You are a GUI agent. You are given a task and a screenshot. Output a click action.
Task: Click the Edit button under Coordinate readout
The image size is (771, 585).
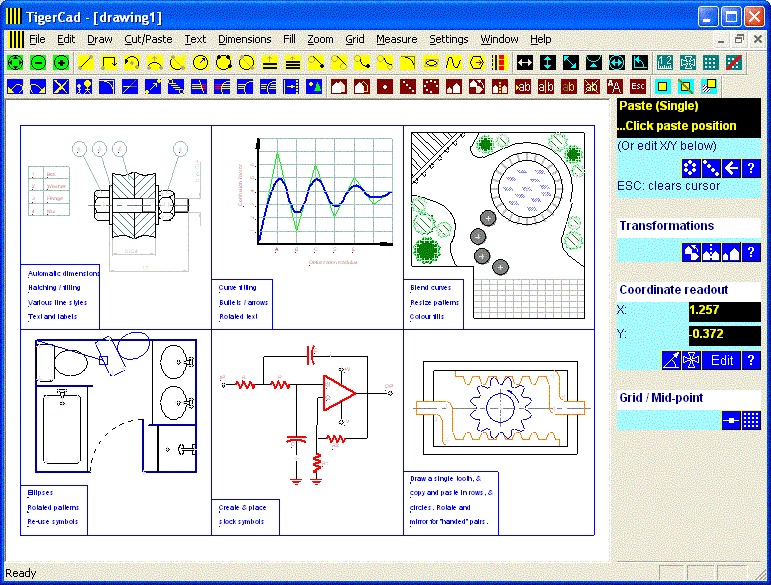pos(721,360)
